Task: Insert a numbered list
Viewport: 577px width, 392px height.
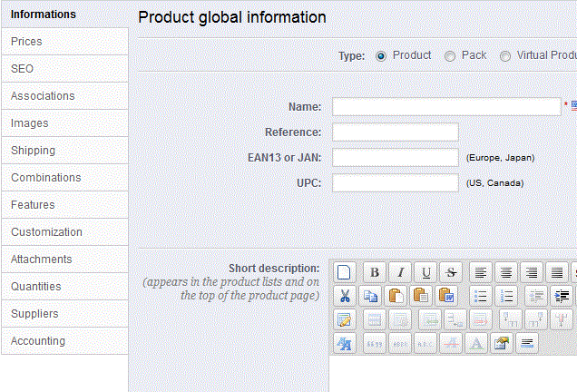Action: click(506, 296)
